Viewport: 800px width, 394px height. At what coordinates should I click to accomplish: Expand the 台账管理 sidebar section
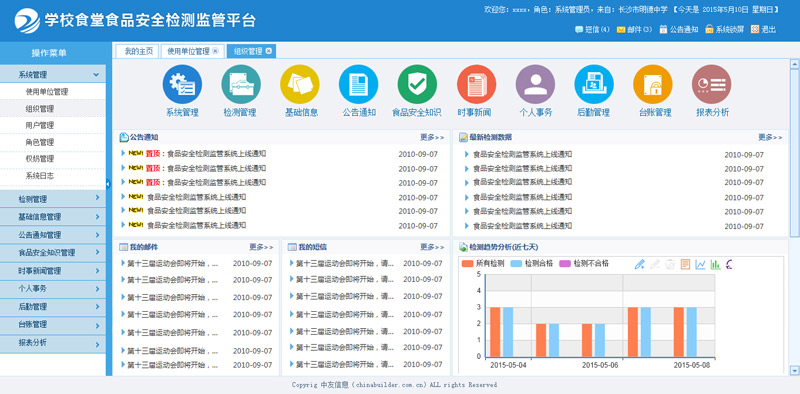53,324
